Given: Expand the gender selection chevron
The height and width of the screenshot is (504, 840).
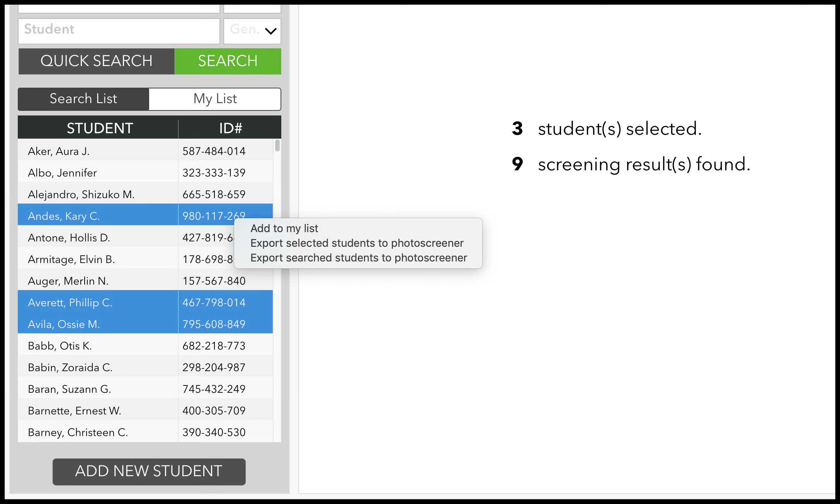Looking at the screenshot, I should pos(270,31).
